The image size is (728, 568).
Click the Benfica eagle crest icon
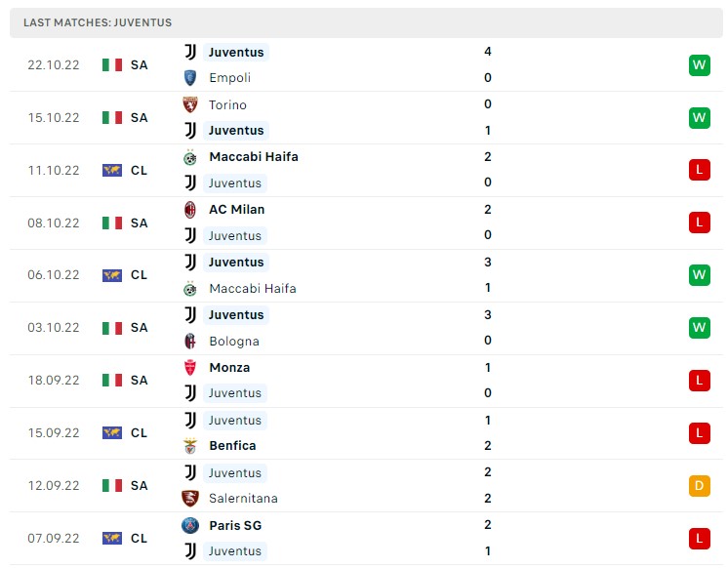[190, 446]
